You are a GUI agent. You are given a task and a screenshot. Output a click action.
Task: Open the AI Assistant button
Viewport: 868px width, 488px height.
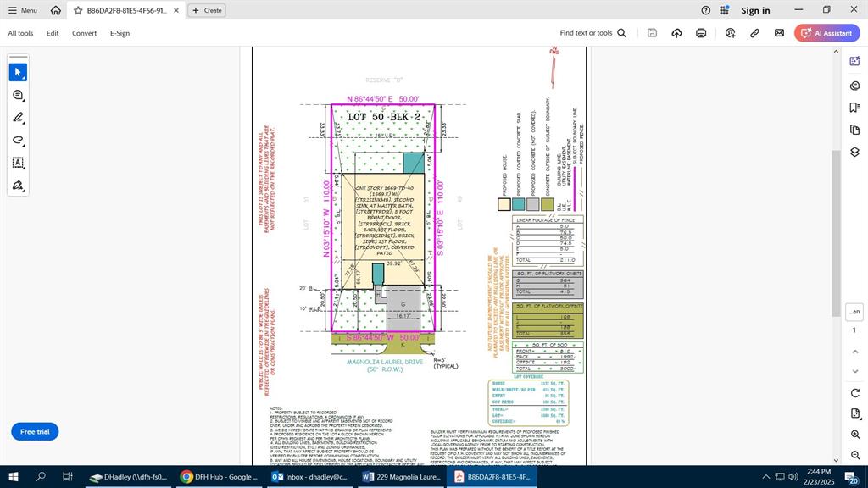click(827, 33)
